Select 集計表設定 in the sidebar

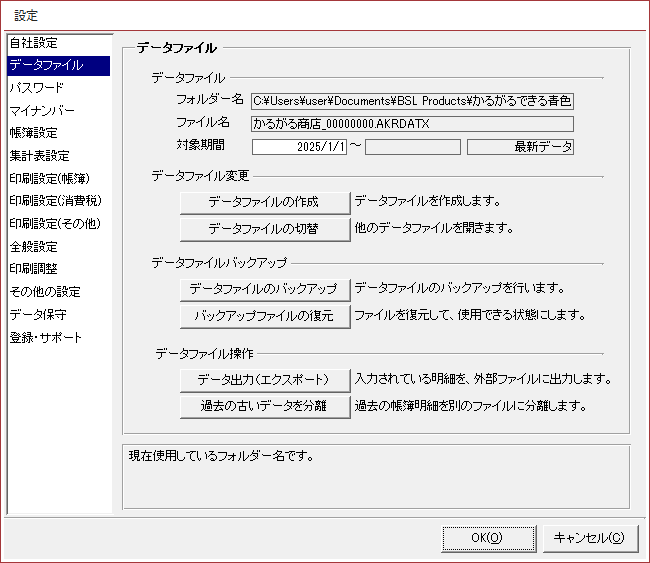pos(39,156)
